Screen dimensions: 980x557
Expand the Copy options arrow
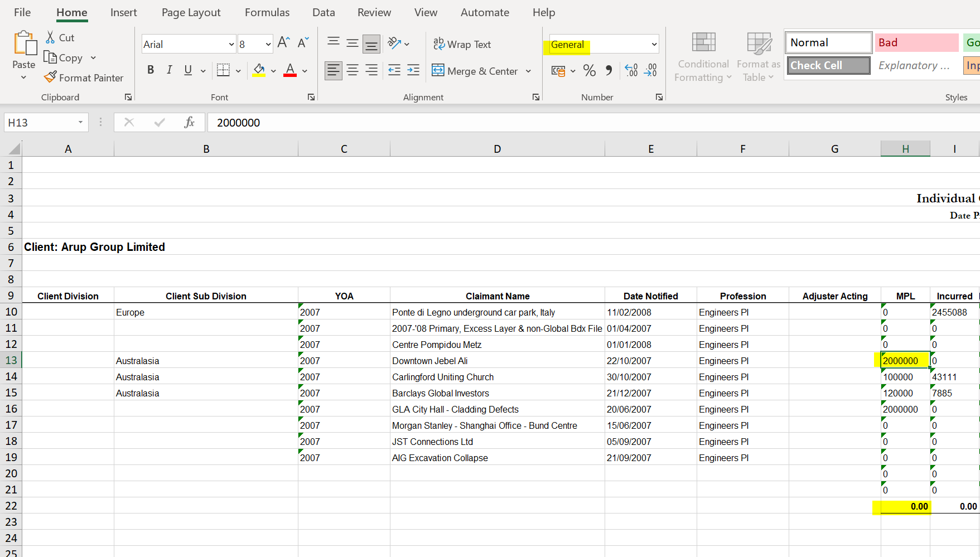tap(93, 57)
